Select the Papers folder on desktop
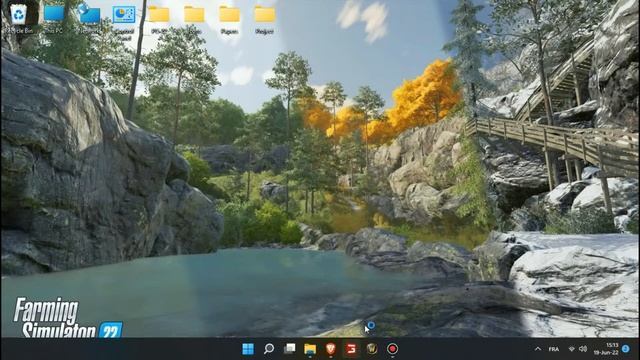Viewport: 640px width, 360px height. point(229,19)
